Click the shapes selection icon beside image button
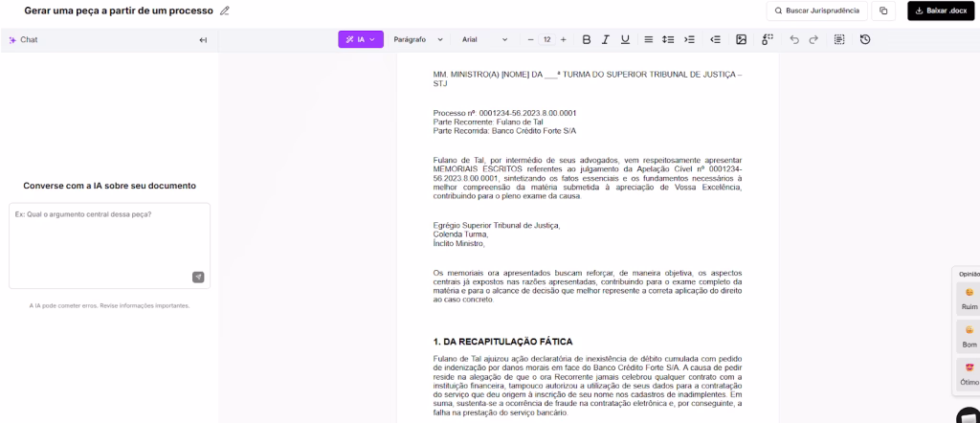 pyautogui.click(x=768, y=39)
